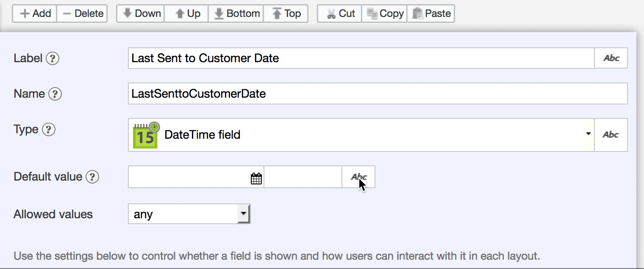Image resolution: width=644 pixels, height=269 pixels.
Task: Open the calendar date picker icon
Action: [256, 178]
